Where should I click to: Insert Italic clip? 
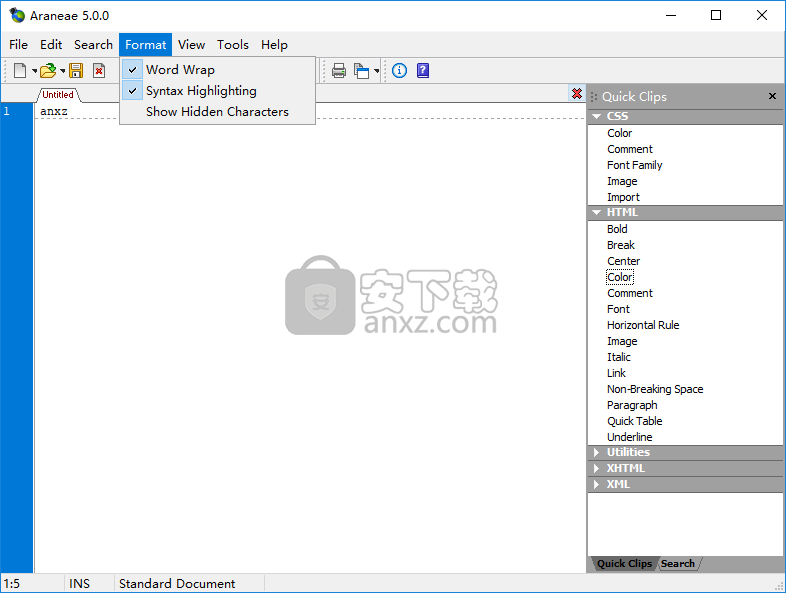[619, 357]
